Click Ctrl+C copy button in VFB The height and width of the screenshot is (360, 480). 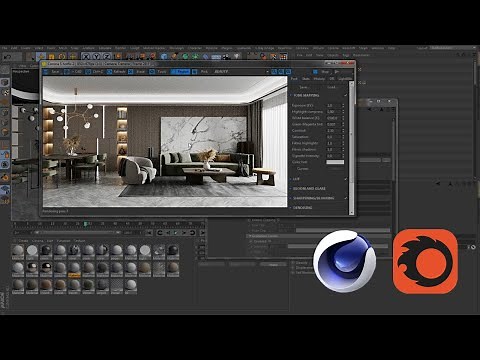[x=95, y=72]
